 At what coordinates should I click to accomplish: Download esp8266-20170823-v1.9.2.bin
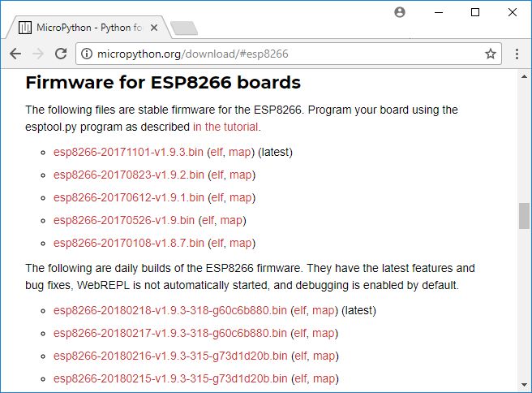point(129,175)
